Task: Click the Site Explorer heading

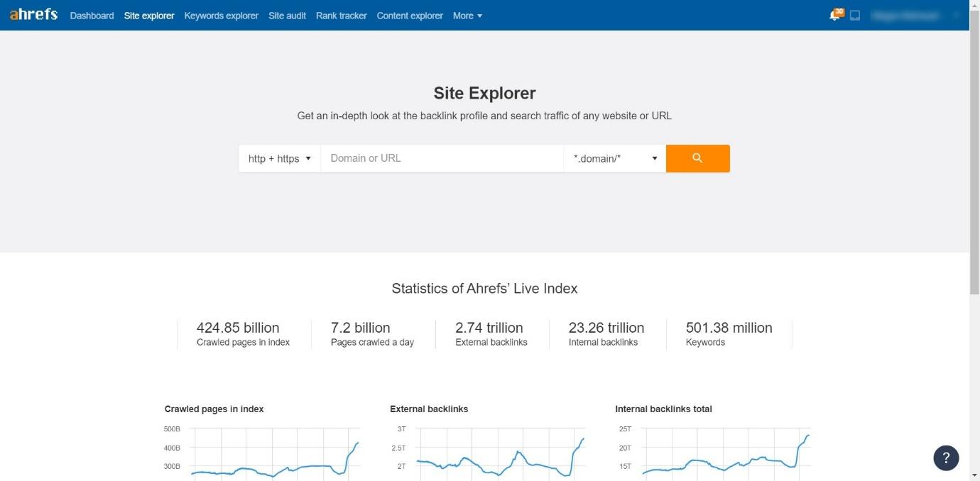Action: [484, 93]
